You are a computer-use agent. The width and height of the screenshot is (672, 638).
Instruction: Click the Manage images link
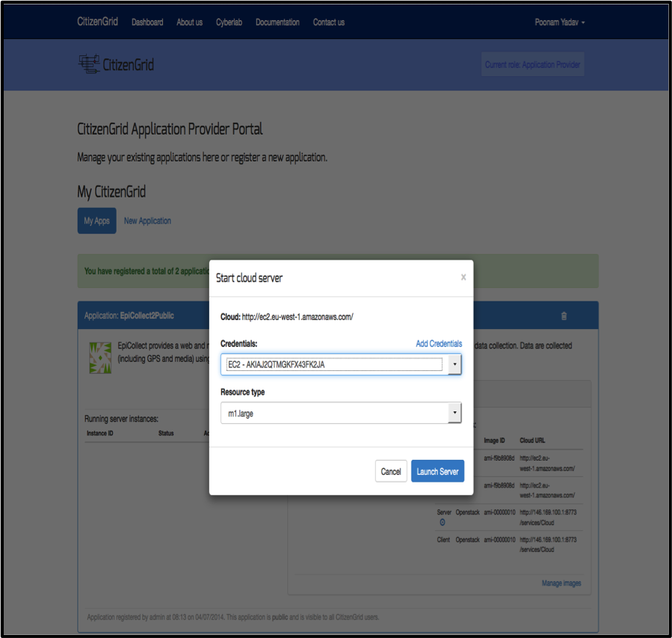561,583
